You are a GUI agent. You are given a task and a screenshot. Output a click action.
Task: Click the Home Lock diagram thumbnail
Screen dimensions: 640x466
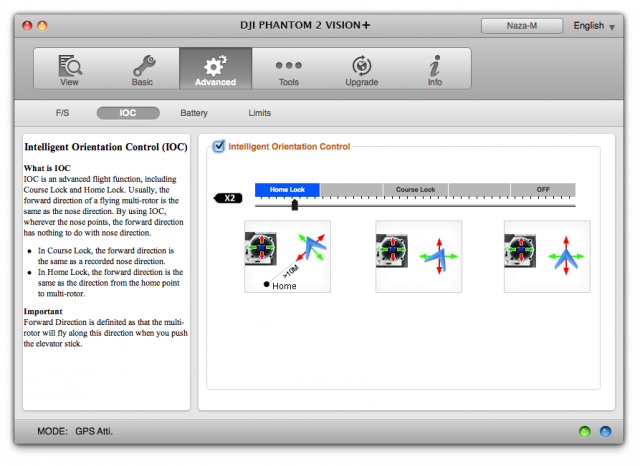tap(287, 257)
